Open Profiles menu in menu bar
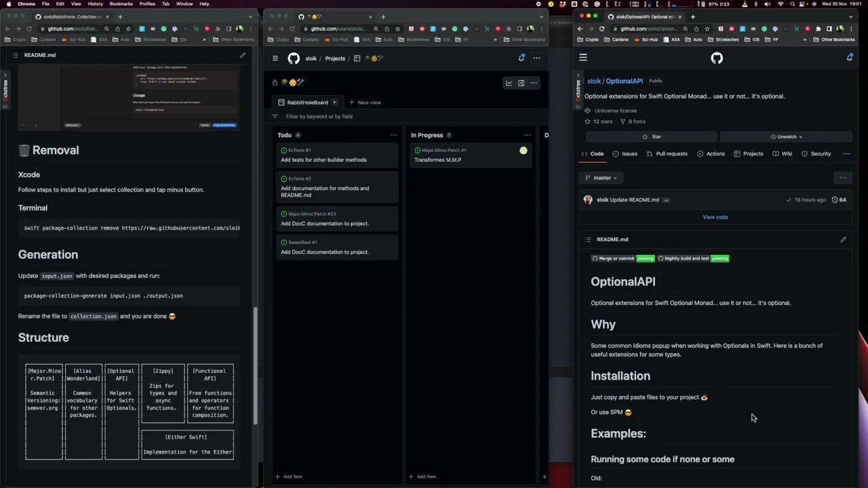This screenshot has width=868, height=488. [147, 4]
